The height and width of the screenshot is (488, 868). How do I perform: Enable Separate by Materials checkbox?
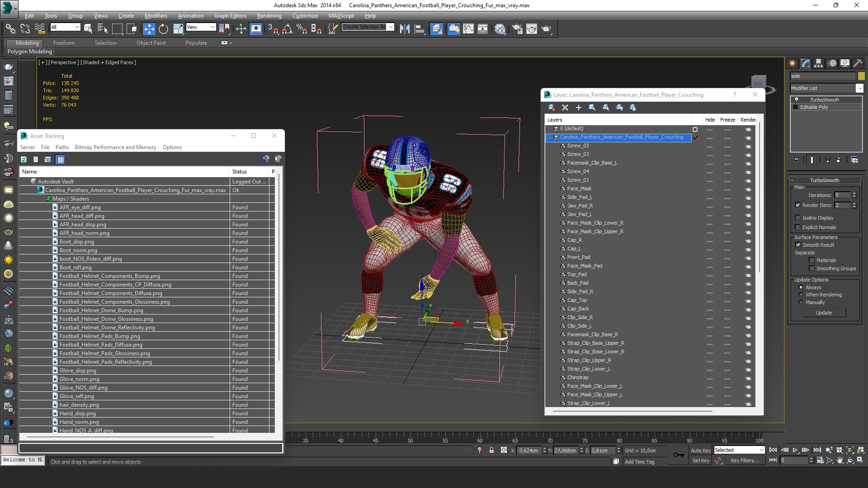pos(812,260)
